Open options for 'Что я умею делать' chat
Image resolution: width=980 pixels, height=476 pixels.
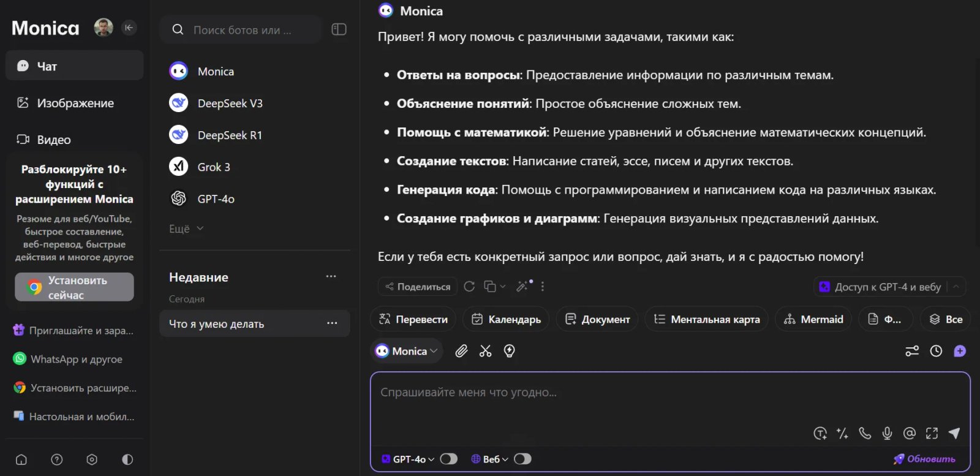(x=332, y=323)
